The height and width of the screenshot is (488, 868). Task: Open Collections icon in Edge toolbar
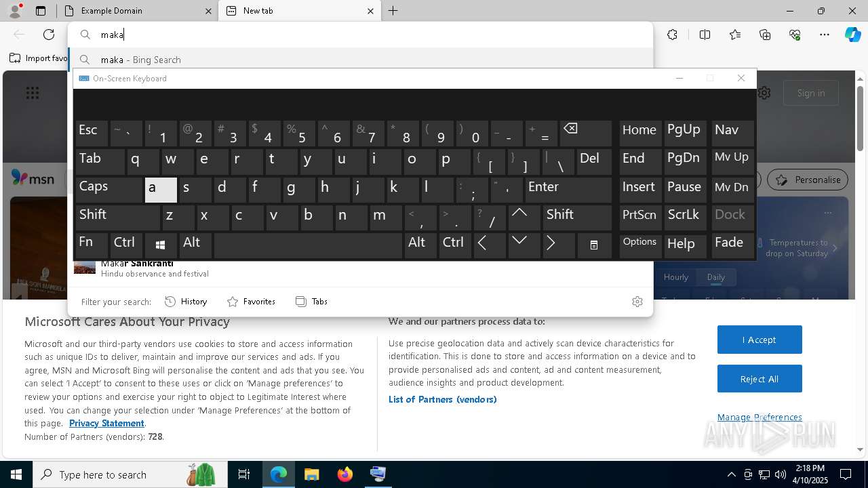[765, 35]
